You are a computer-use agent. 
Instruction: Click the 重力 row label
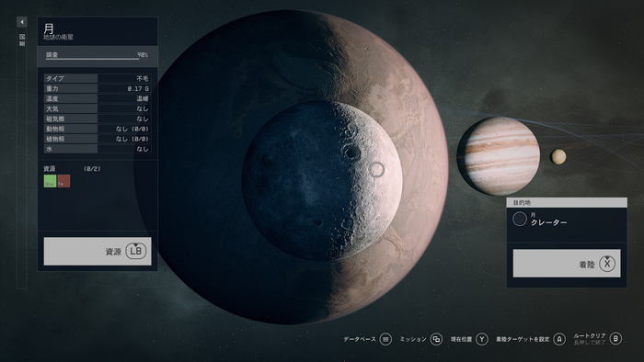coord(52,88)
